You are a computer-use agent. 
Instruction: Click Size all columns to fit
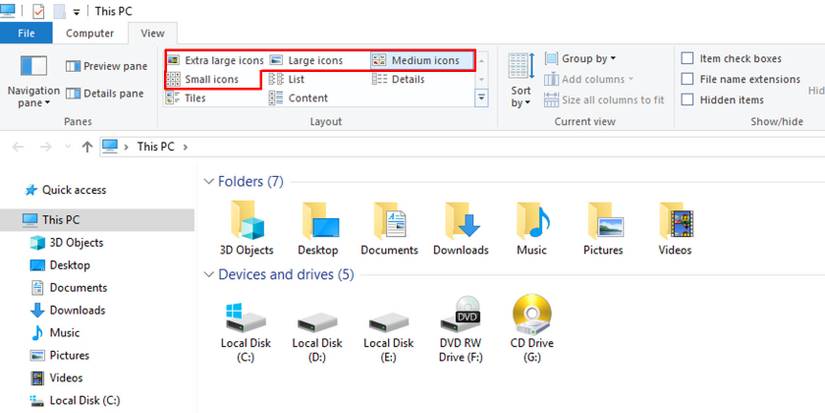604,100
